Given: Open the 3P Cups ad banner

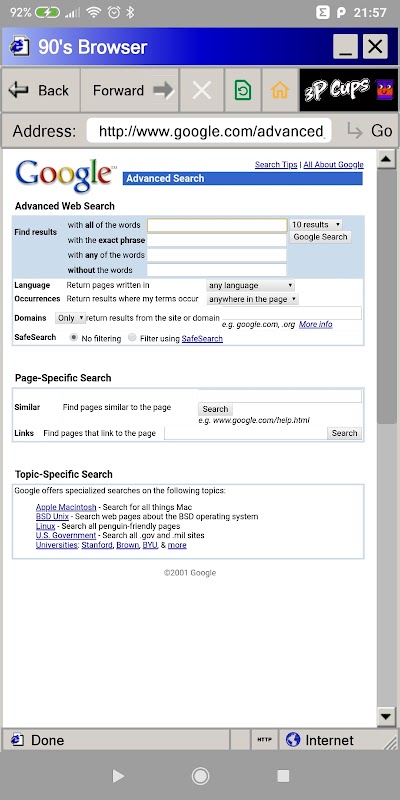Looking at the screenshot, I should [348, 90].
